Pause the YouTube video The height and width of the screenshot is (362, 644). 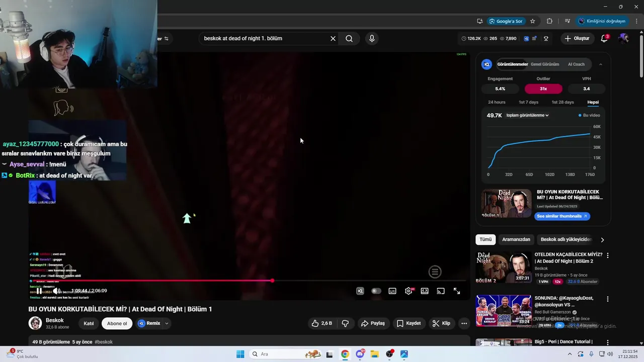pos(39,291)
